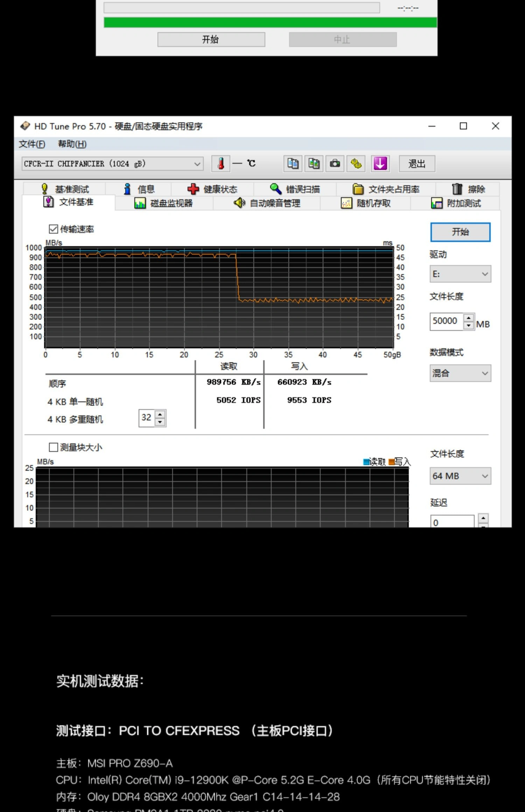The height and width of the screenshot is (812, 525).
Task: Click the info icon on 信息 tab
Action: coord(127,189)
